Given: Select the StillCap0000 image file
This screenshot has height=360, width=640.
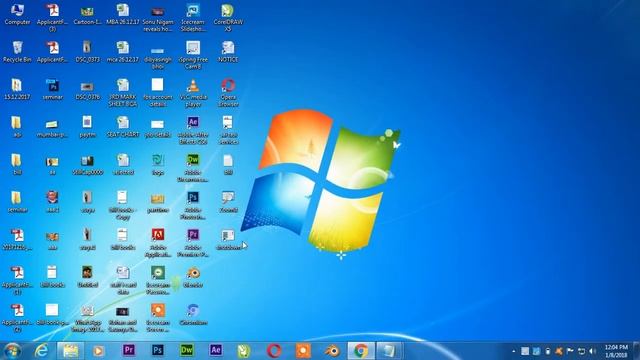Looking at the screenshot, I should tap(87, 164).
